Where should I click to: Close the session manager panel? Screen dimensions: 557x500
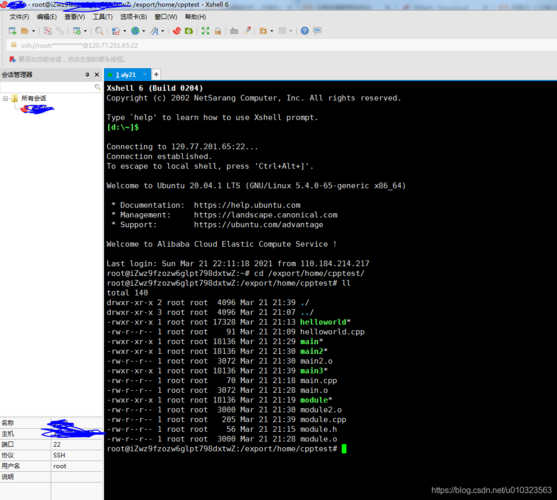[97, 75]
